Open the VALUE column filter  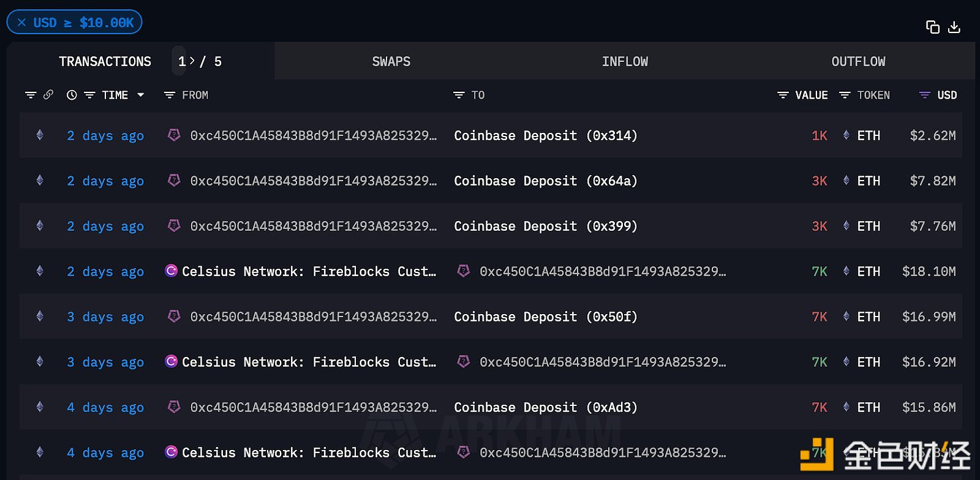tap(783, 95)
